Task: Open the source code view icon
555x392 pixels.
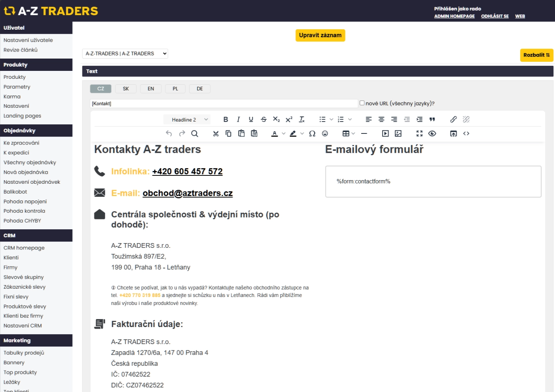Action: pos(466,134)
